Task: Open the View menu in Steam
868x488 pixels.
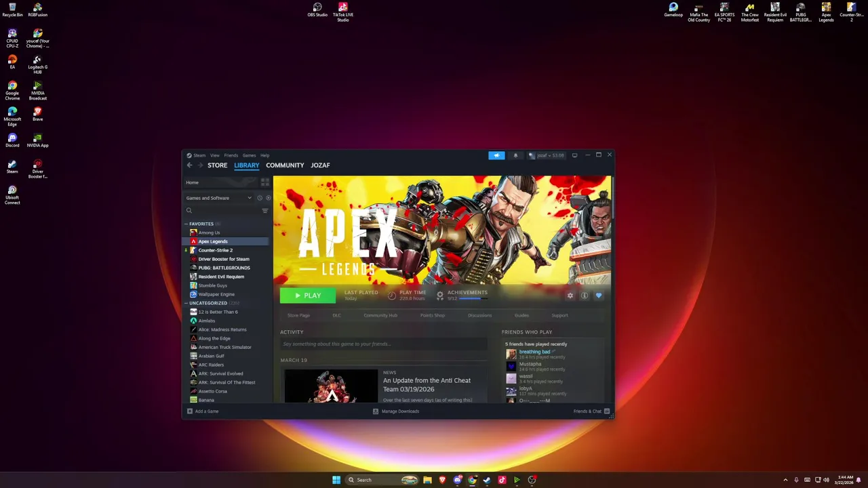Action: pos(214,155)
